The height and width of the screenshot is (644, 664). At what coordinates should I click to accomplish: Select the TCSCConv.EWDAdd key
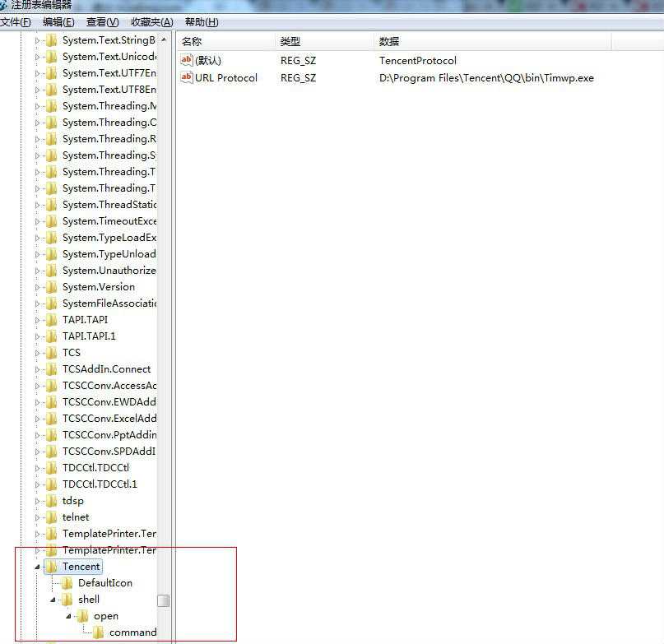(x=109, y=402)
